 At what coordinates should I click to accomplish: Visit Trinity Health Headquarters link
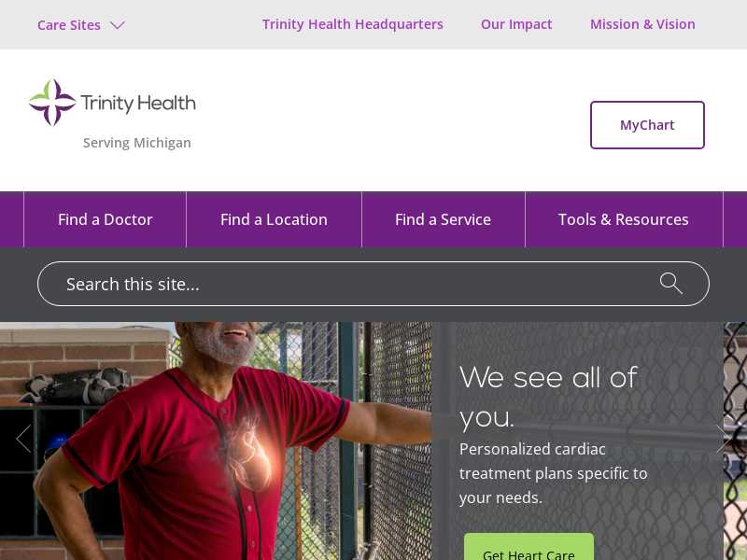pos(353,24)
